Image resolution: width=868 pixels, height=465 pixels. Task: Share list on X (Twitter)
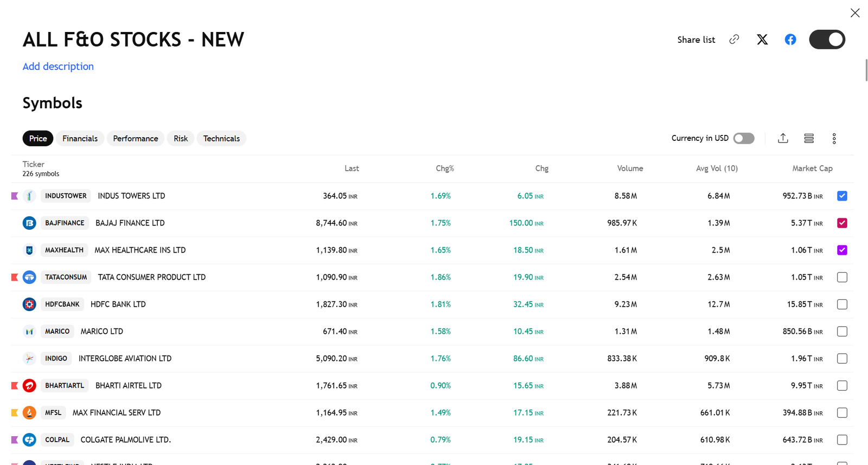[762, 40]
